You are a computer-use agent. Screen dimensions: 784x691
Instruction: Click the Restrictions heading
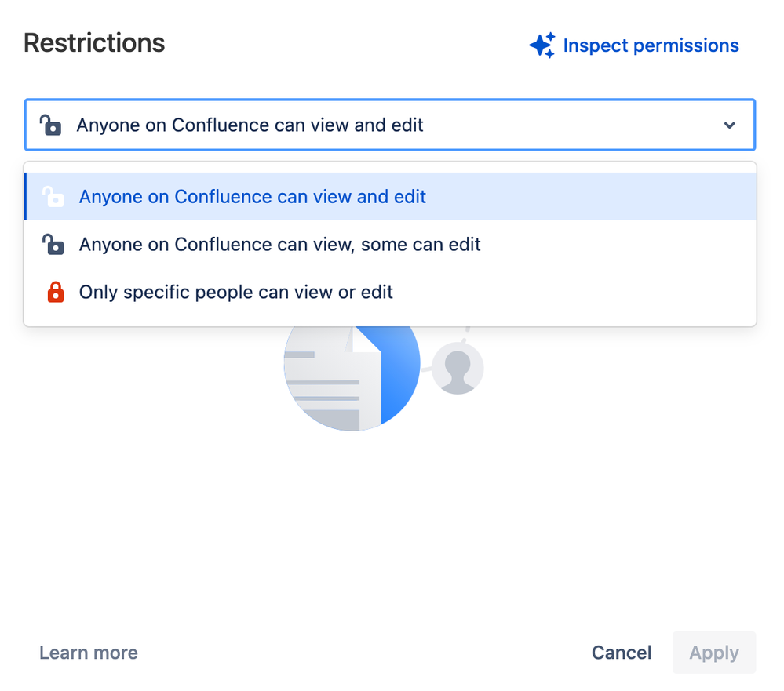click(x=94, y=42)
